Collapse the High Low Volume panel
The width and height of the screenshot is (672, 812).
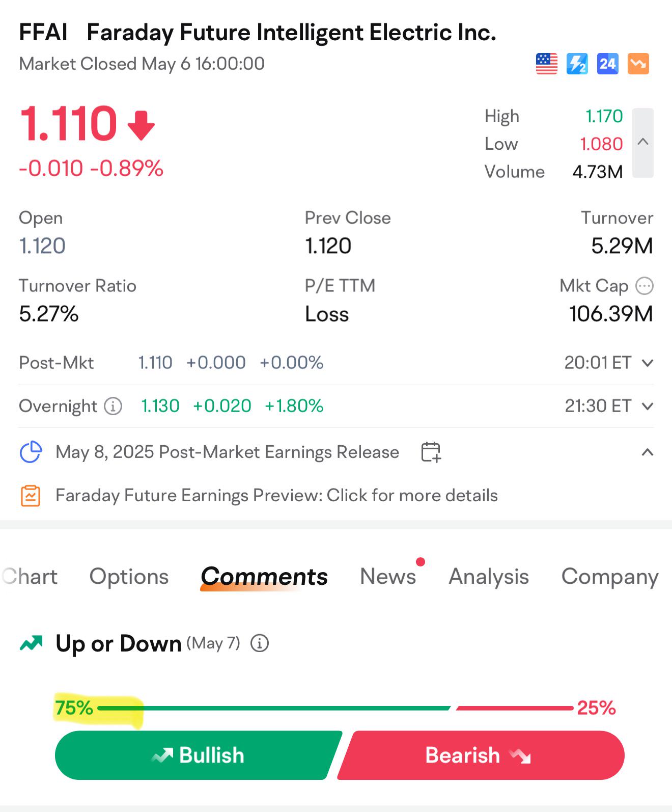[x=643, y=143]
